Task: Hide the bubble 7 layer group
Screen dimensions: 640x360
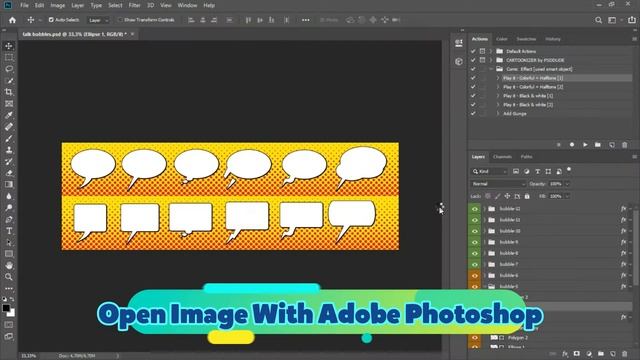Action: point(475,264)
